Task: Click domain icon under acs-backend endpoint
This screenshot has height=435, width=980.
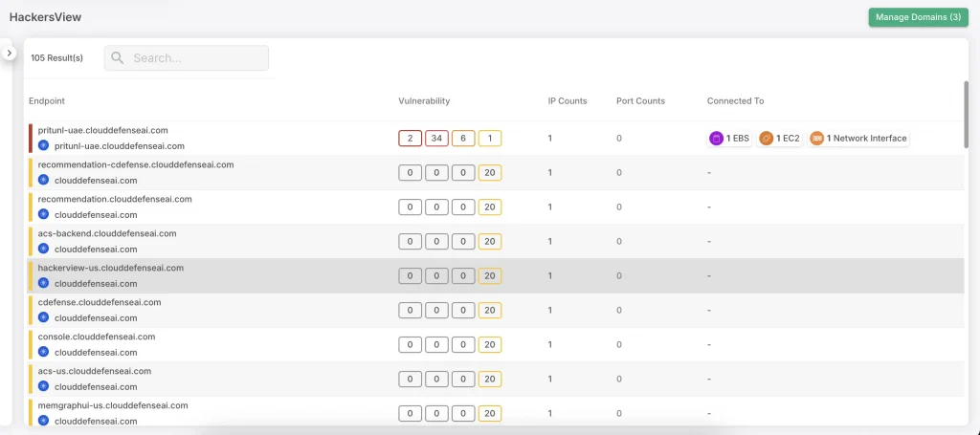Action: pos(43,249)
